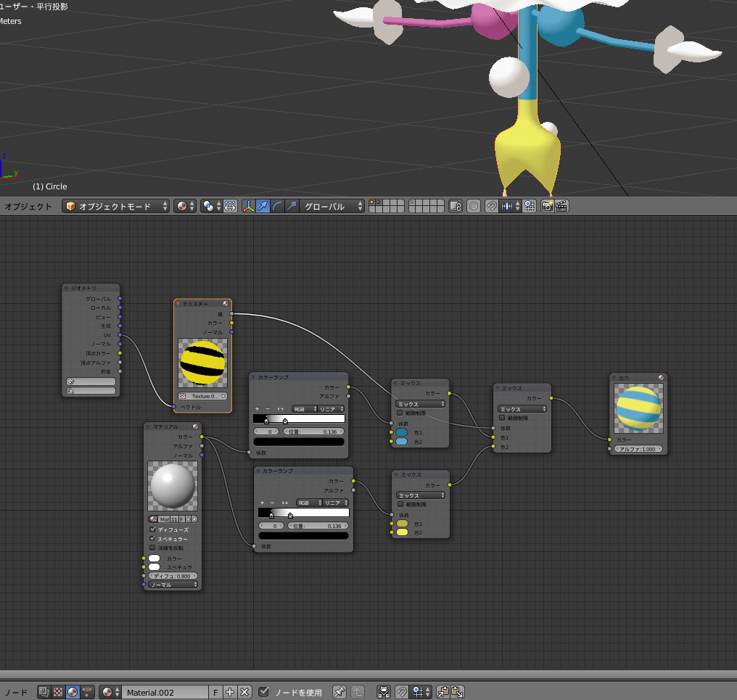The width and height of the screenshot is (737, 700).
Task: Open blend type dropdown in lower Mix node
Action: [421, 495]
